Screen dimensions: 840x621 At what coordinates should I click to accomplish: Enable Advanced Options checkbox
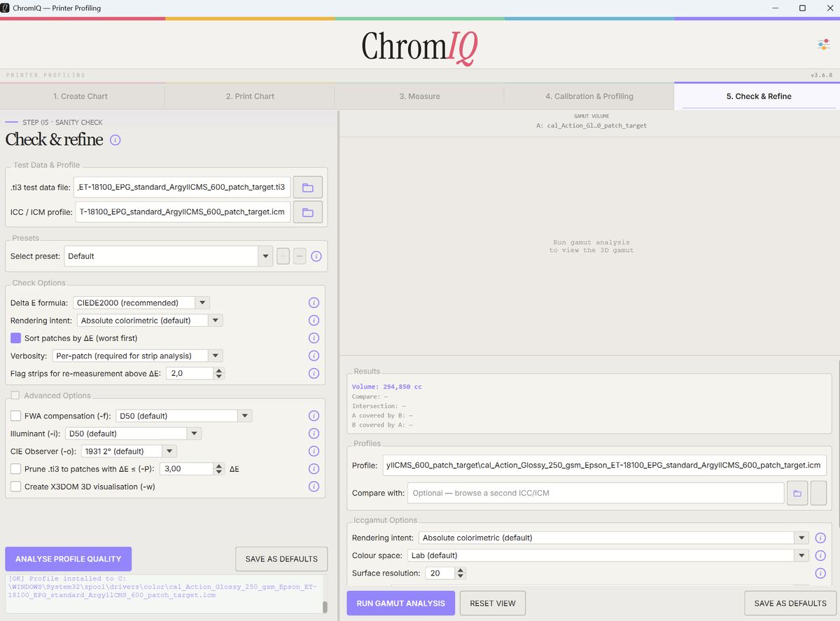coord(16,396)
